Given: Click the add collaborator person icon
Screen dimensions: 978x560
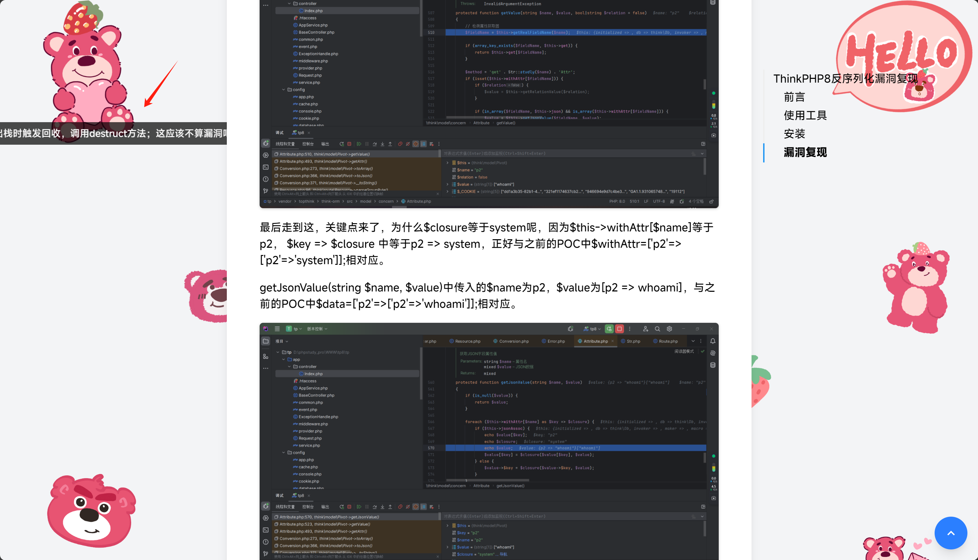Looking at the screenshot, I should coord(646,329).
